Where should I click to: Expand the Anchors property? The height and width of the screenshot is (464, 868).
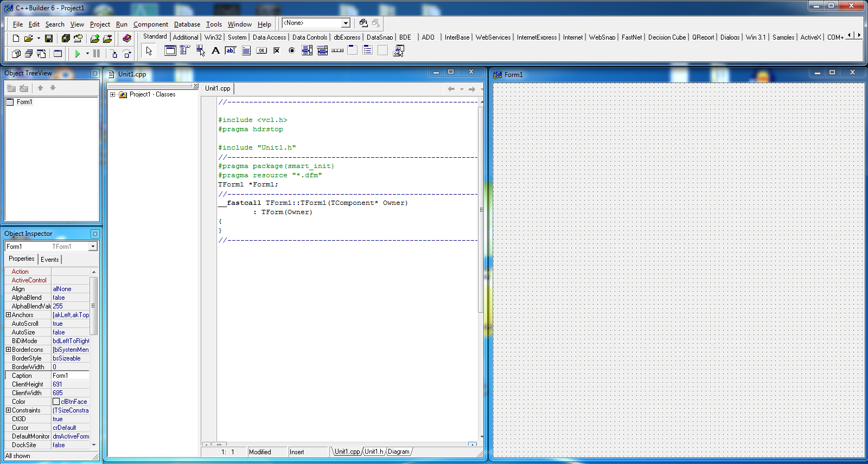pyautogui.click(x=8, y=315)
